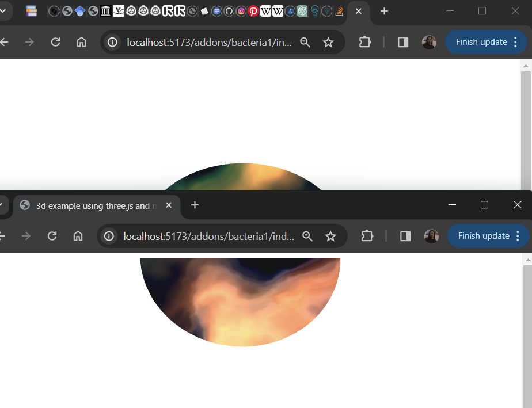532x408 pixels.
Task: Open Extensions puzzle icon in front window
Action: (x=367, y=236)
